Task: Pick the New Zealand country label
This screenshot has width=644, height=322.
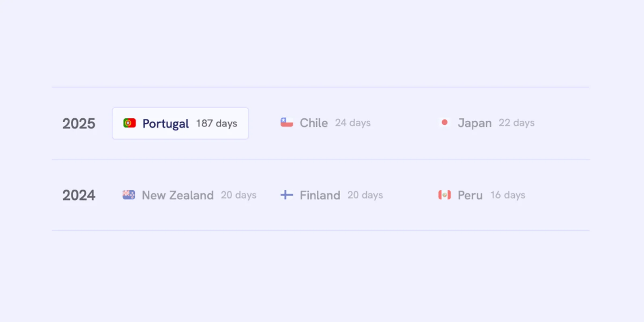Action: pyautogui.click(x=178, y=195)
